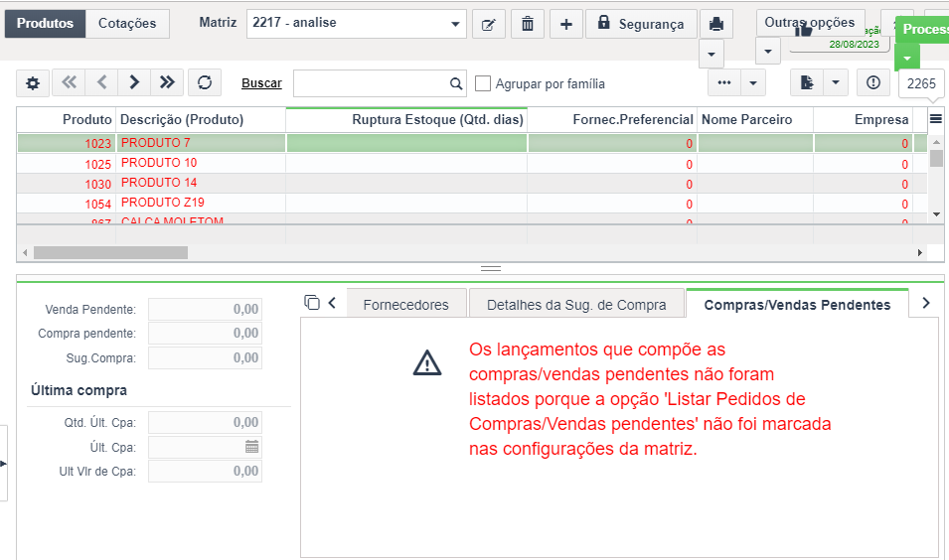This screenshot has height=560, width=949.
Task: Select the PRODUTO 10 row
Action: [472, 163]
